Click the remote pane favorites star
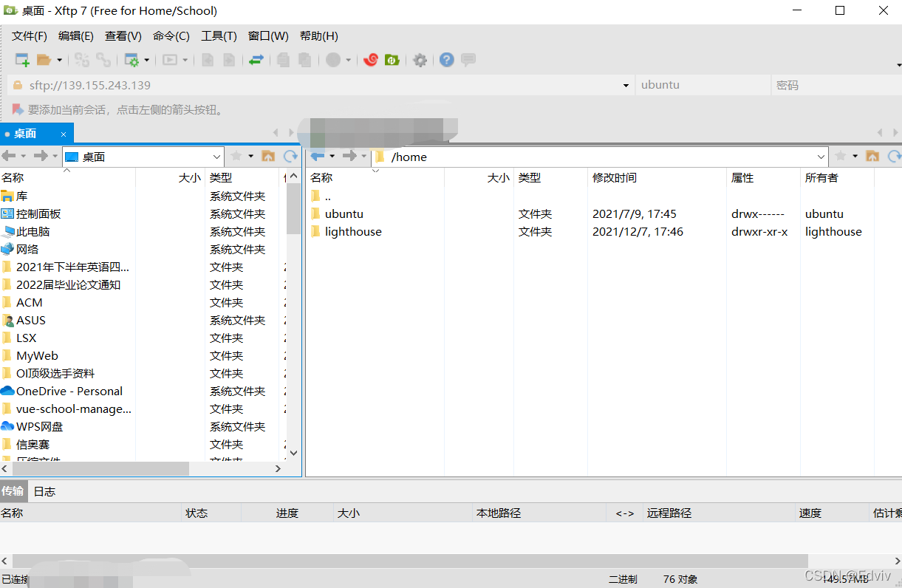Viewport: 902px width, 588px height. (841, 156)
